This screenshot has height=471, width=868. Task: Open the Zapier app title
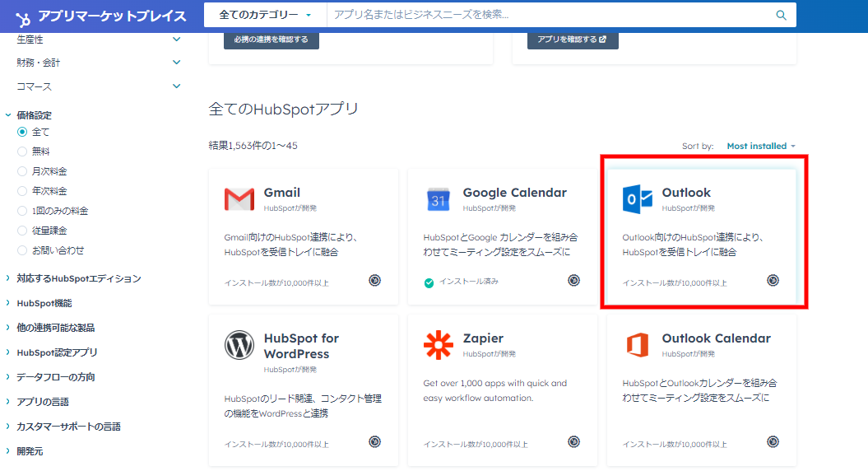coord(483,338)
